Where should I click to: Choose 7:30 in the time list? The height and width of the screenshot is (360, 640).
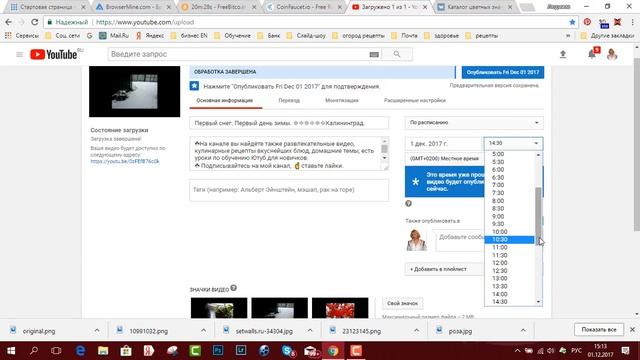click(x=509, y=193)
